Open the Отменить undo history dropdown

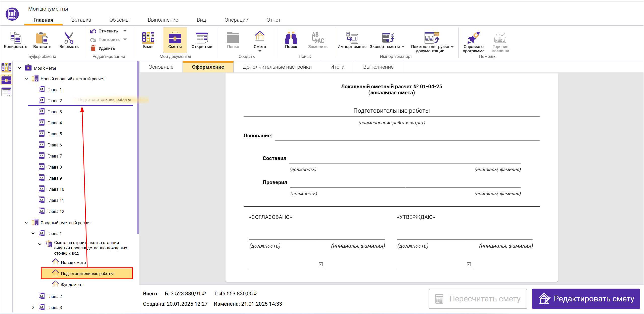125,31
